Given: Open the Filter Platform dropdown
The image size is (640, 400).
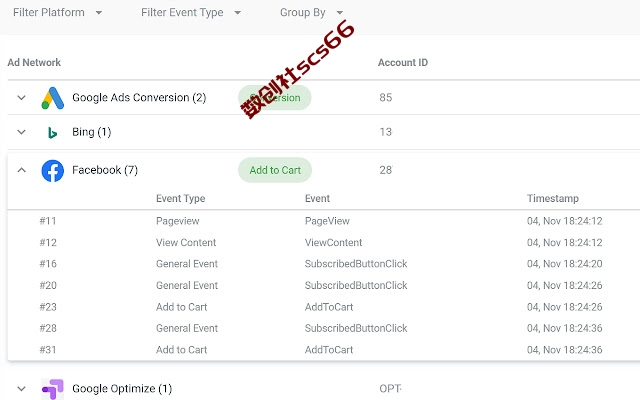Looking at the screenshot, I should point(57,13).
